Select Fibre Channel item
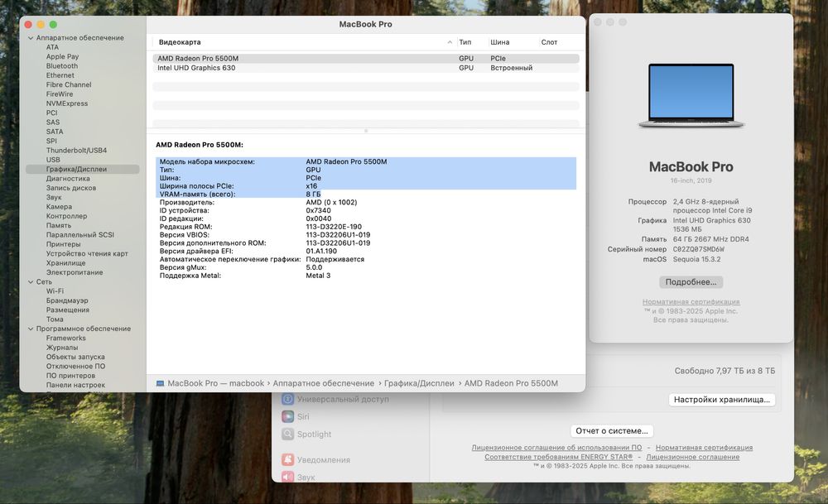828x504 pixels. point(69,84)
